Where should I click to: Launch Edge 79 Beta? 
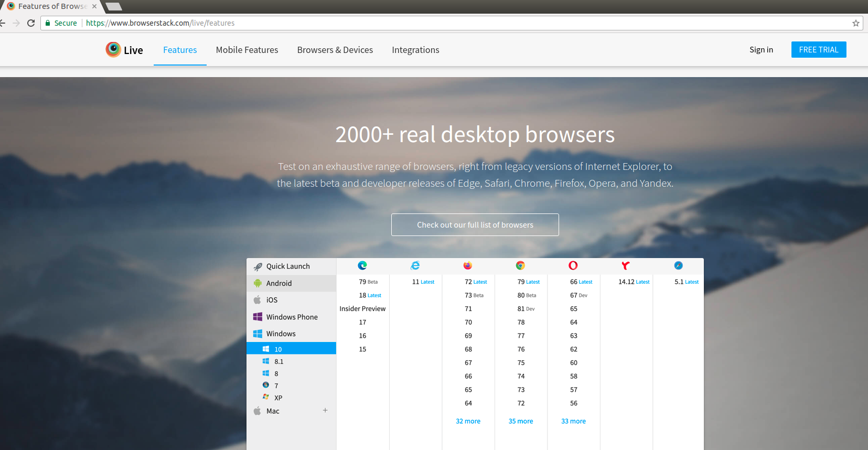point(368,282)
